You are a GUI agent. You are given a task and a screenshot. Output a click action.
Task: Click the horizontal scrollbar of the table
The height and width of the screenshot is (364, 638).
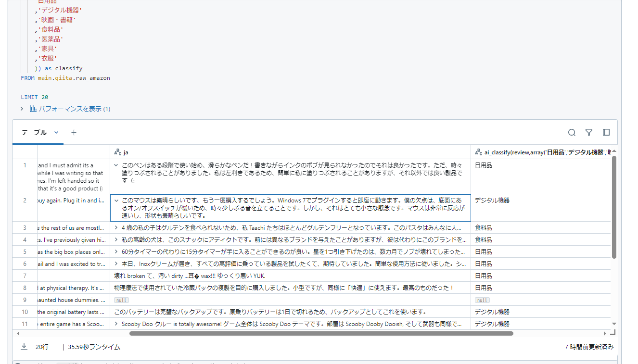click(321, 333)
